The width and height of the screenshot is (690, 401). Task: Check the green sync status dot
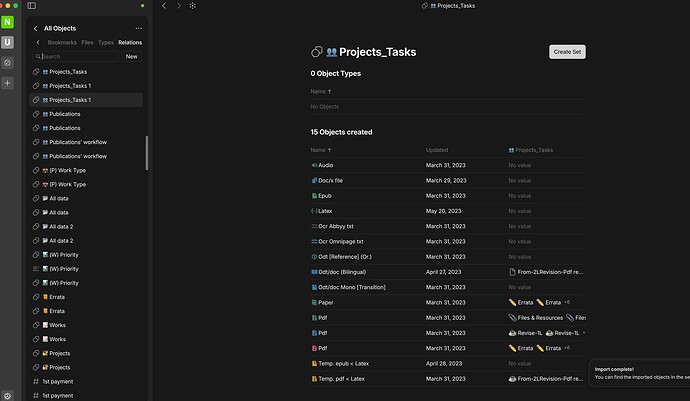142,6
